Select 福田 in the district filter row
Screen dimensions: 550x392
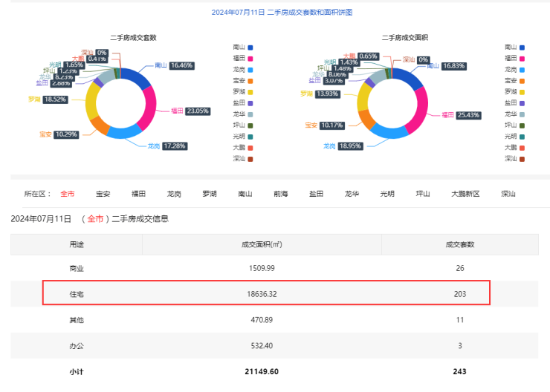point(138,194)
